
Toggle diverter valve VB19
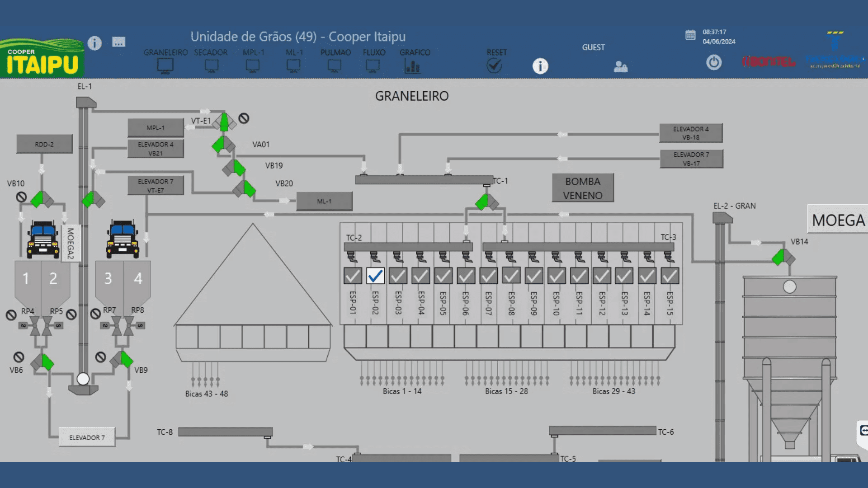click(234, 168)
